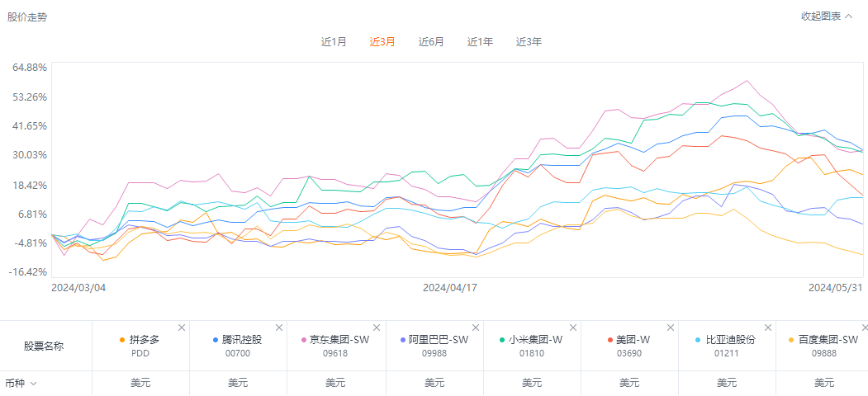Screen dimensions: 868x396
Task: Select the 近6月 period tab
Action: click(431, 42)
